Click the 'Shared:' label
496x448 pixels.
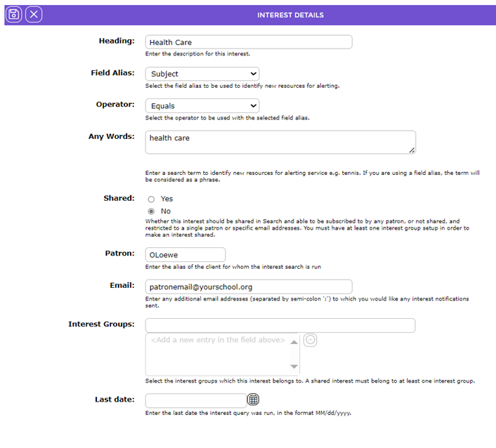click(119, 198)
